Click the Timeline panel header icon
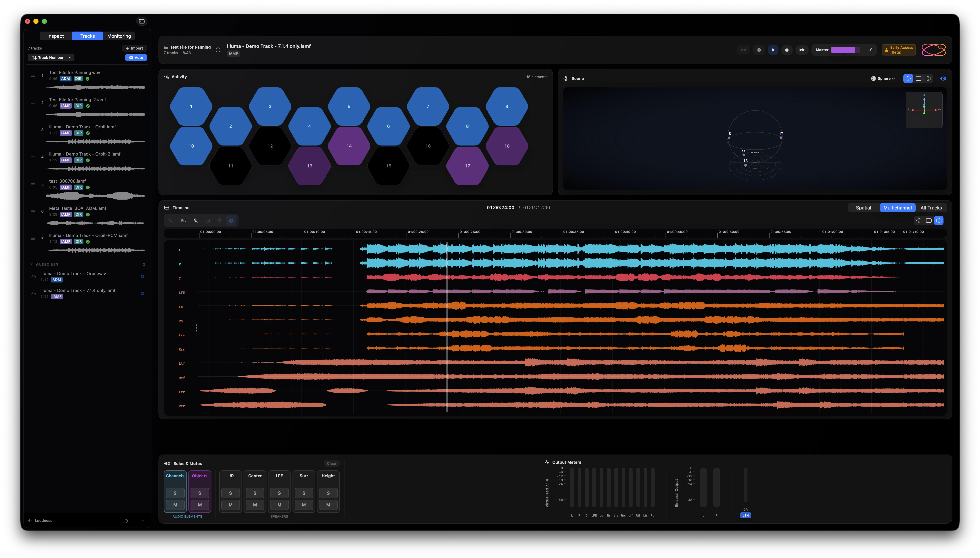This screenshot has height=558, width=980. (167, 208)
